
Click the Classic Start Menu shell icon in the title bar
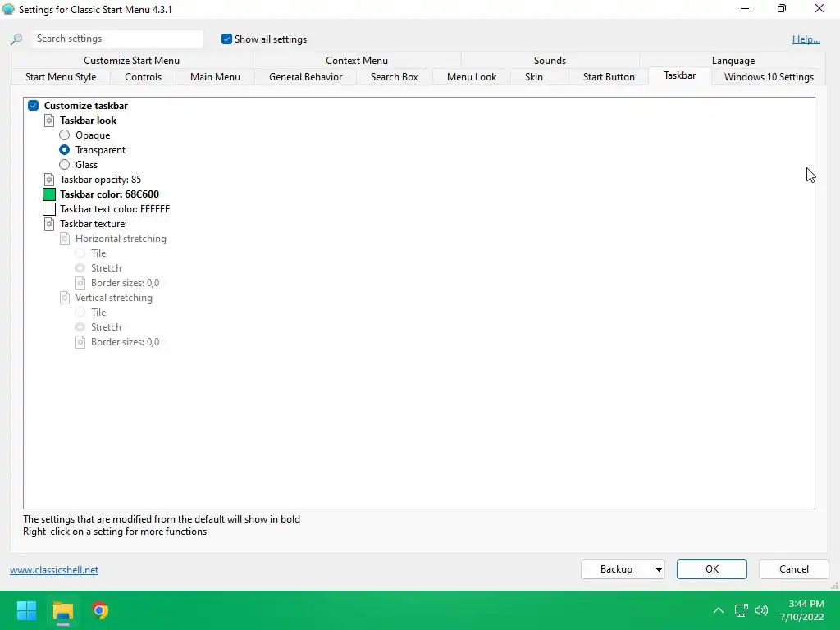pyautogui.click(x=8, y=9)
